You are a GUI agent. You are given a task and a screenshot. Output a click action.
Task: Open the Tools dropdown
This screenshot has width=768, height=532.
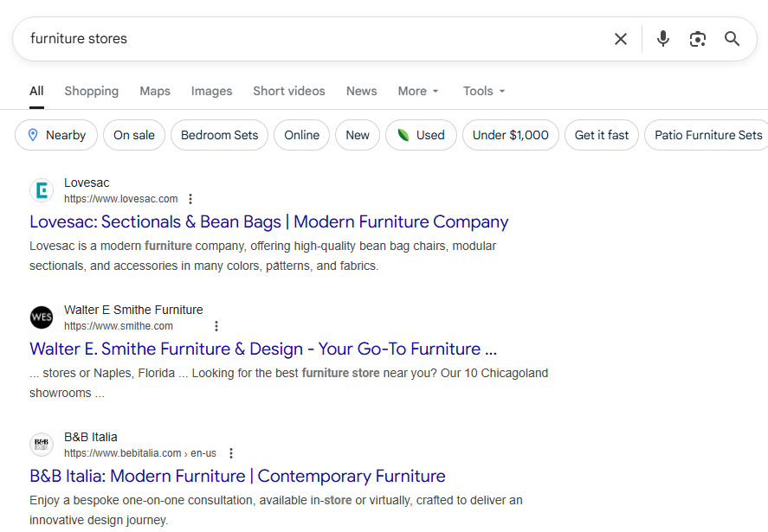pos(484,91)
